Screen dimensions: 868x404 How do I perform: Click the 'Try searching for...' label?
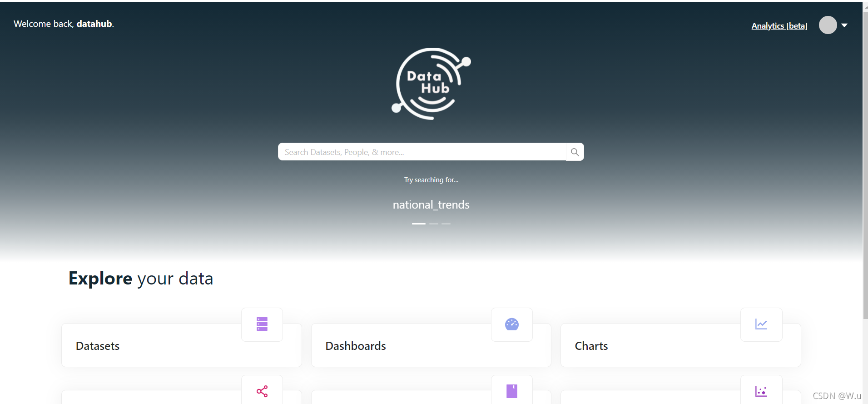click(x=431, y=180)
